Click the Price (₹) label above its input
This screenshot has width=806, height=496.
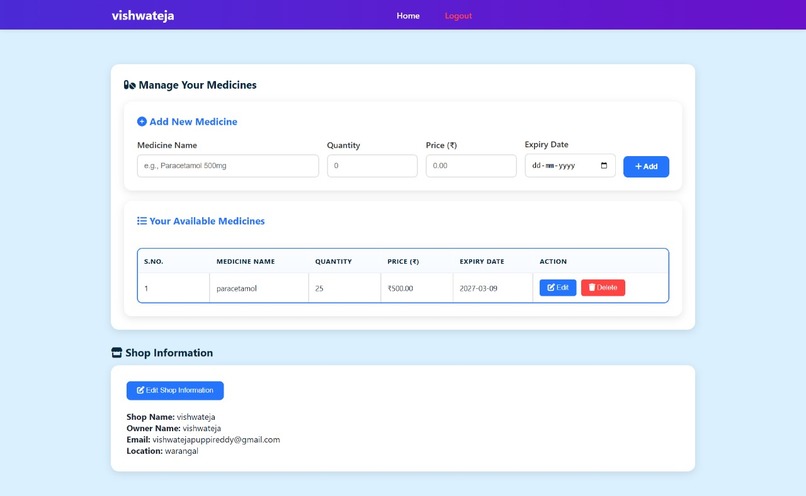(x=441, y=145)
